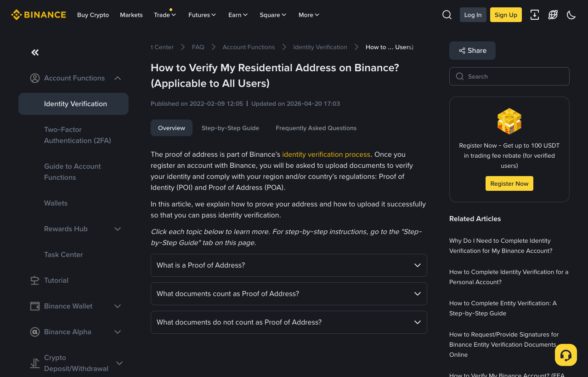The height and width of the screenshot is (377, 588).
Task: Click the Register Now button
Action: click(x=509, y=183)
